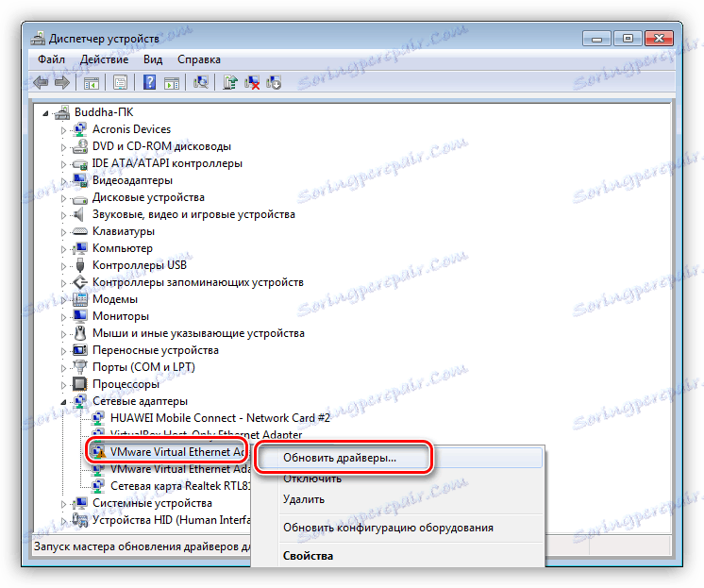This screenshot has width=704, height=588.
Task: Expand the Acronis Devices node
Action: click(63, 130)
